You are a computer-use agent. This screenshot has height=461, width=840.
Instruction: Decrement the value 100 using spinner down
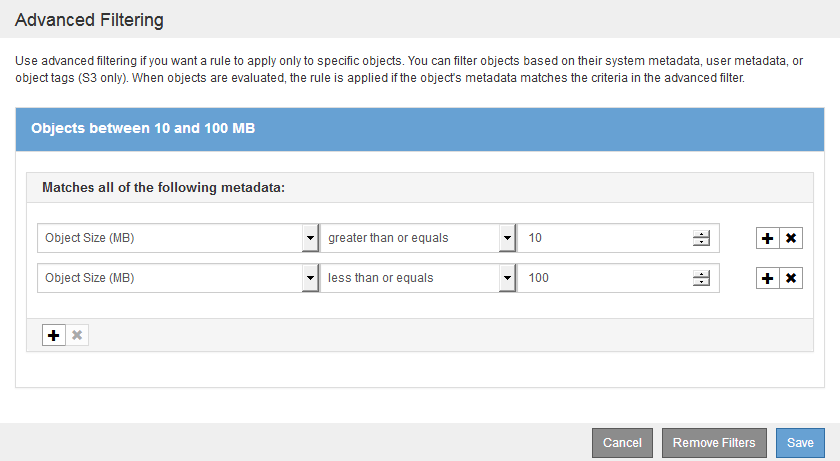coord(701,282)
